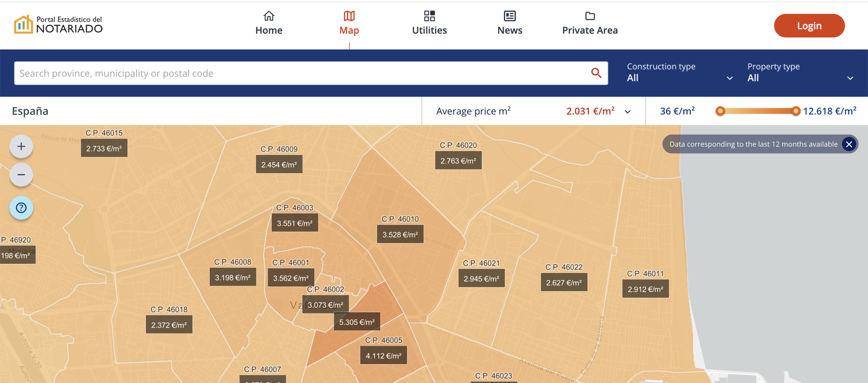868x383 pixels.
Task: Click the C.P. 46003 label text
Action: (295, 207)
